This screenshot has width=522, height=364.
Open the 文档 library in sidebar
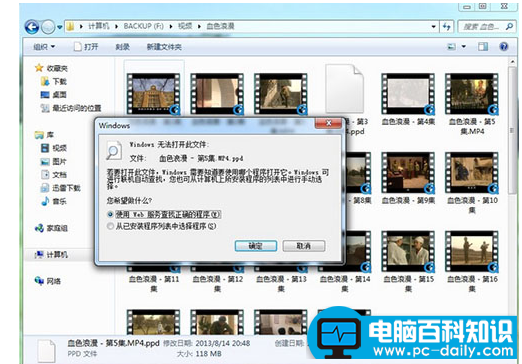tap(54, 175)
